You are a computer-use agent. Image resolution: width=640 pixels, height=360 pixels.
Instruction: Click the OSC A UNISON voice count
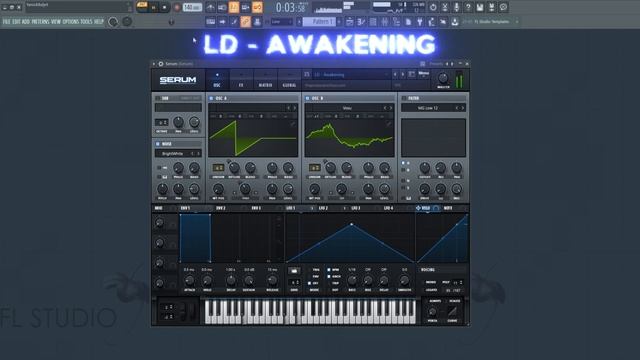[218, 167]
